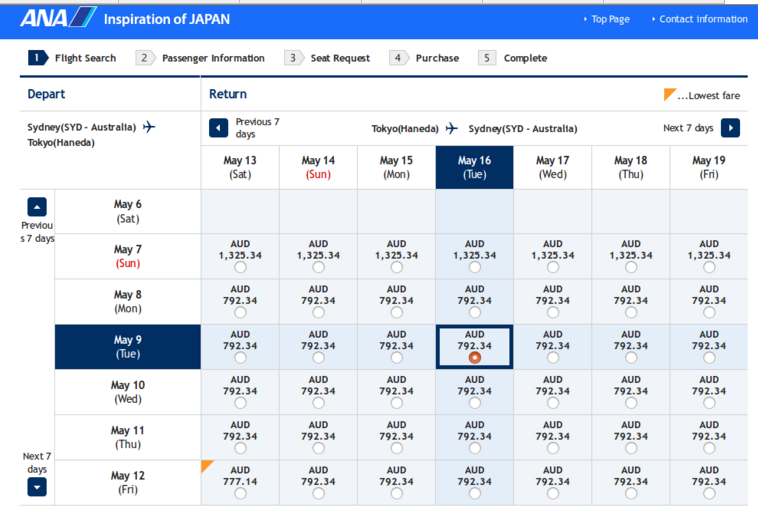Show next 7 return days arrow
This screenshot has height=511, width=758.
tap(730, 128)
